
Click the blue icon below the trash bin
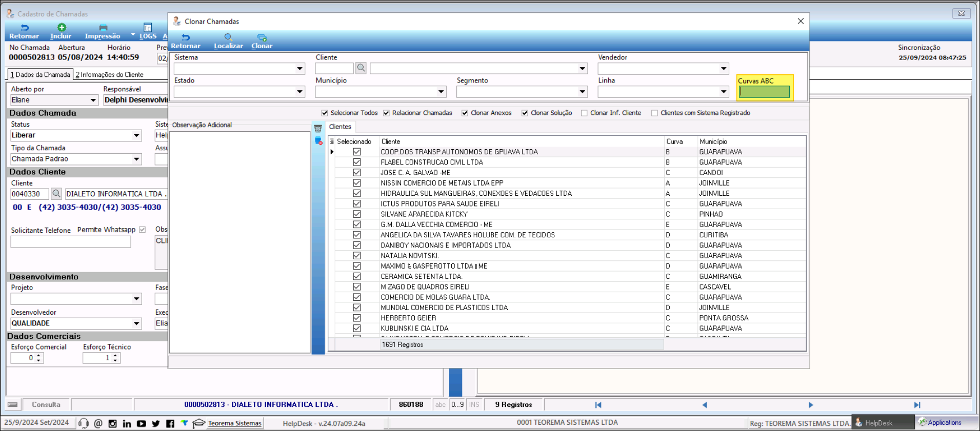(318, 141)
